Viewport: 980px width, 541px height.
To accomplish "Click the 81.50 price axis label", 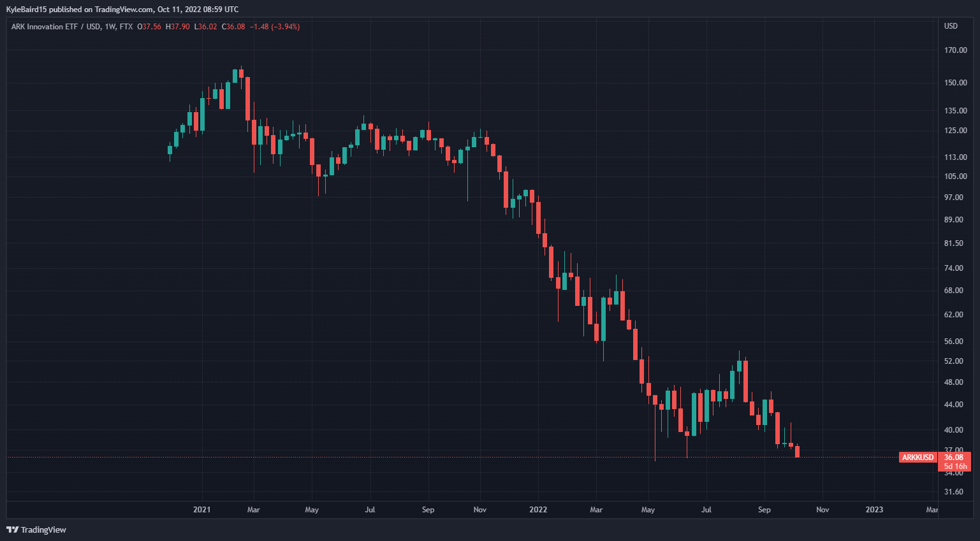I will [x=954, y=243].
